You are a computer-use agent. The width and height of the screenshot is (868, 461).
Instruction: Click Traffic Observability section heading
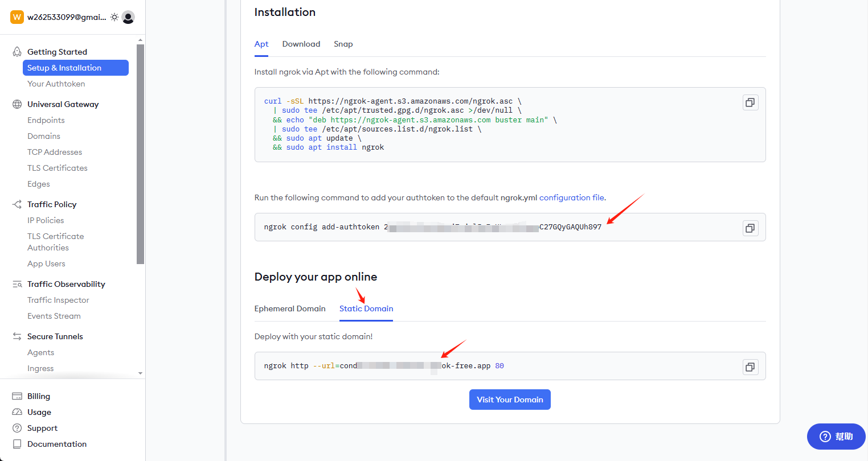pyautogui.click(x=66, y=284)
